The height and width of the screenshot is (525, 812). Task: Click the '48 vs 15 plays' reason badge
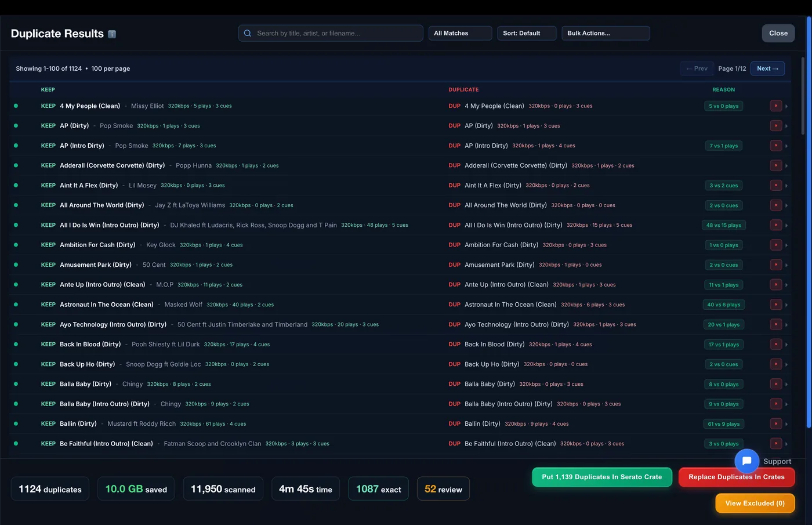point(724,225)
